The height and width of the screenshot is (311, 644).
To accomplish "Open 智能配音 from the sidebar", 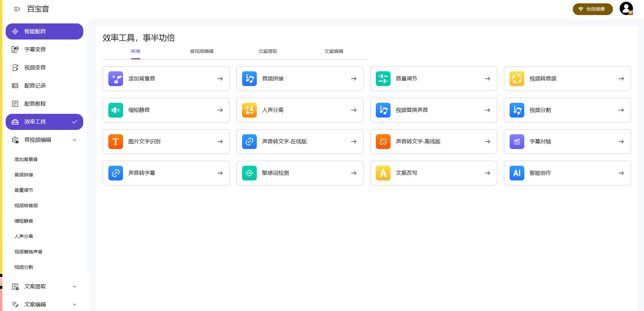I will point(44,31).
